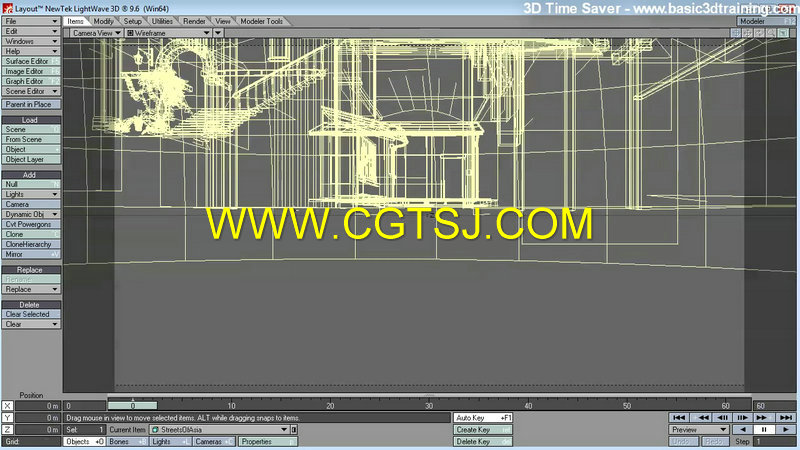
Task: Click Load Scene button
Action: coord(31,130)
